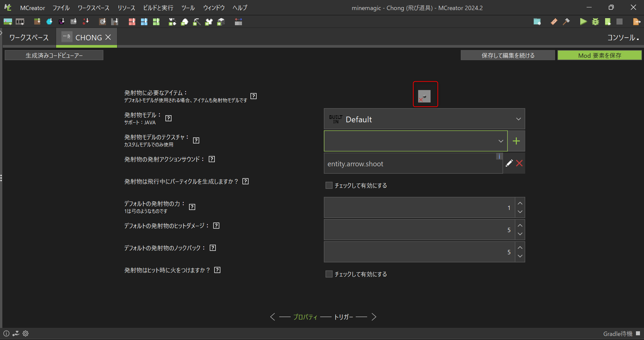Enable particle generation during flight checkbox
The width and height of the screenshot is (644, 340).
pos(329,185)
